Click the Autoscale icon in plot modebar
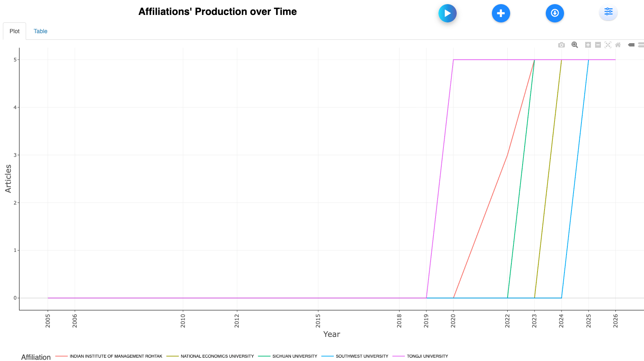 (608, 45)
